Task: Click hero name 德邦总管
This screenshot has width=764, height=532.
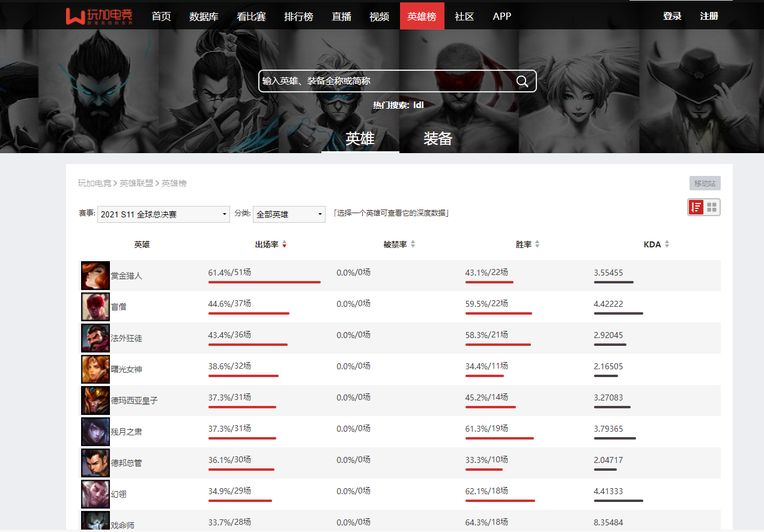Action: tap(126, 463)
